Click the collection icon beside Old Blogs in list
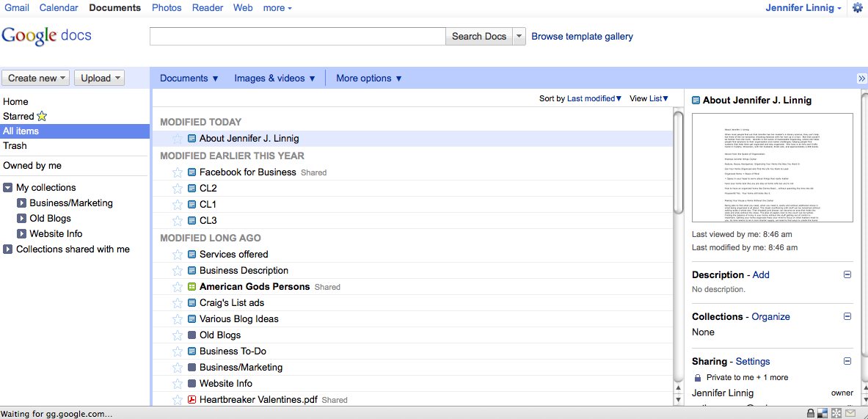 pos(192,335)
